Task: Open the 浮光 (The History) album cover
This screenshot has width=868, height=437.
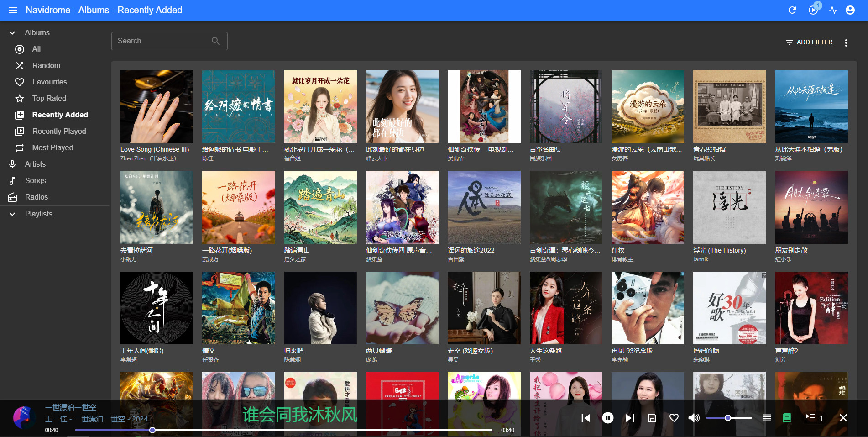Action: coord(729,207)
